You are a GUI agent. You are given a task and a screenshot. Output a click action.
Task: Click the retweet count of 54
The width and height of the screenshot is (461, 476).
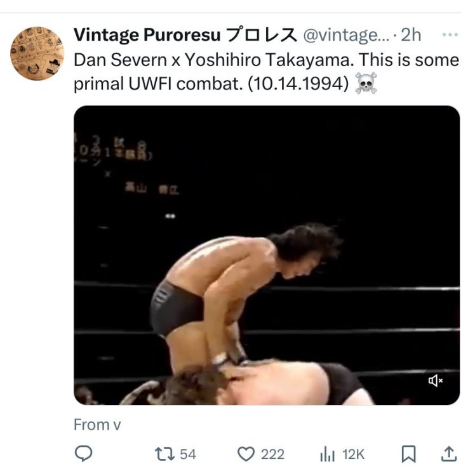[x=188, y=454]
